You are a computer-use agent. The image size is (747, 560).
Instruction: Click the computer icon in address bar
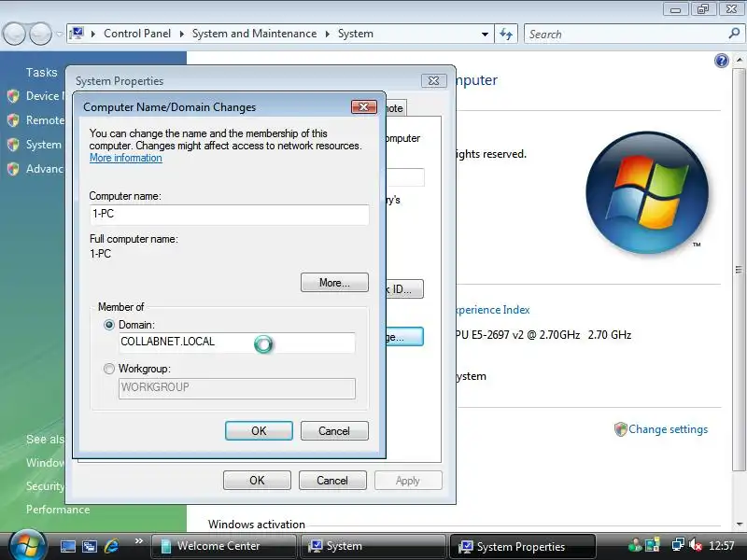(x=77, y=34)
